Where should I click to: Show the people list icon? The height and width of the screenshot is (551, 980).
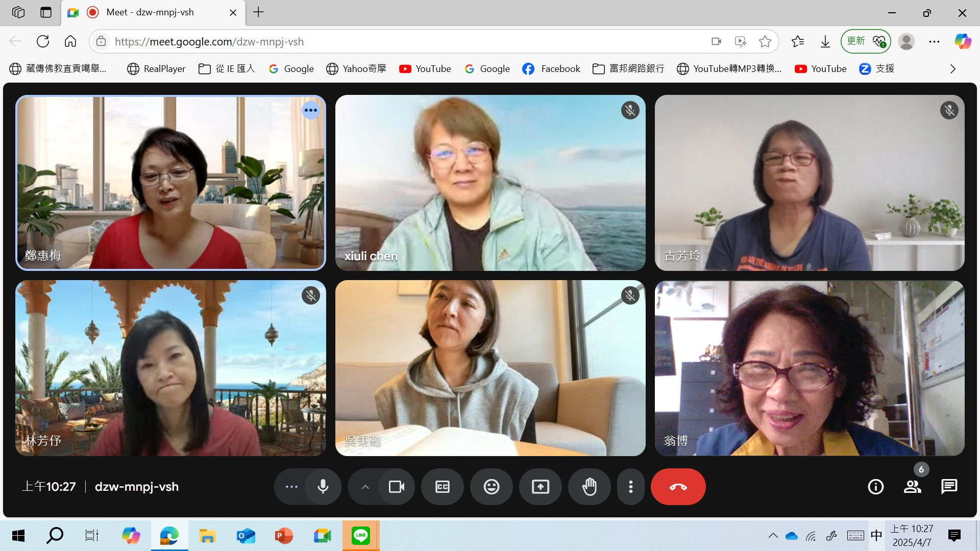[912, 487]
